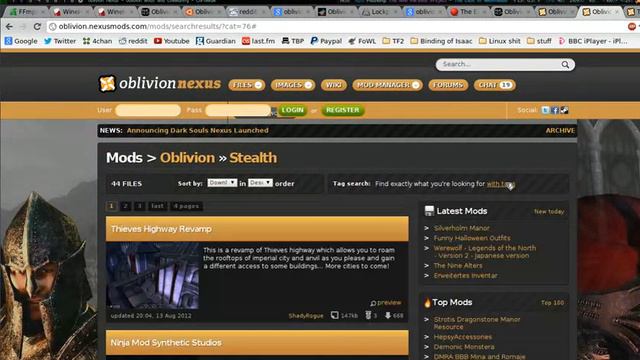Screen dimensions: 640x360
Task: Open the news ARCHIVE link
Action: (560, 131)
